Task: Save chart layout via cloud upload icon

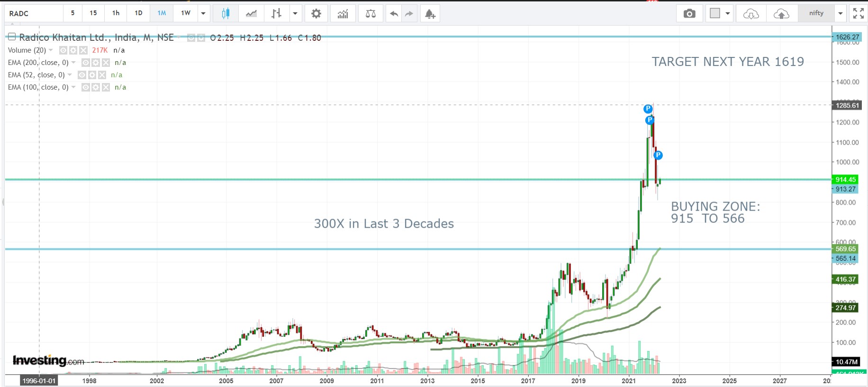Action: (x=781, y=13)
